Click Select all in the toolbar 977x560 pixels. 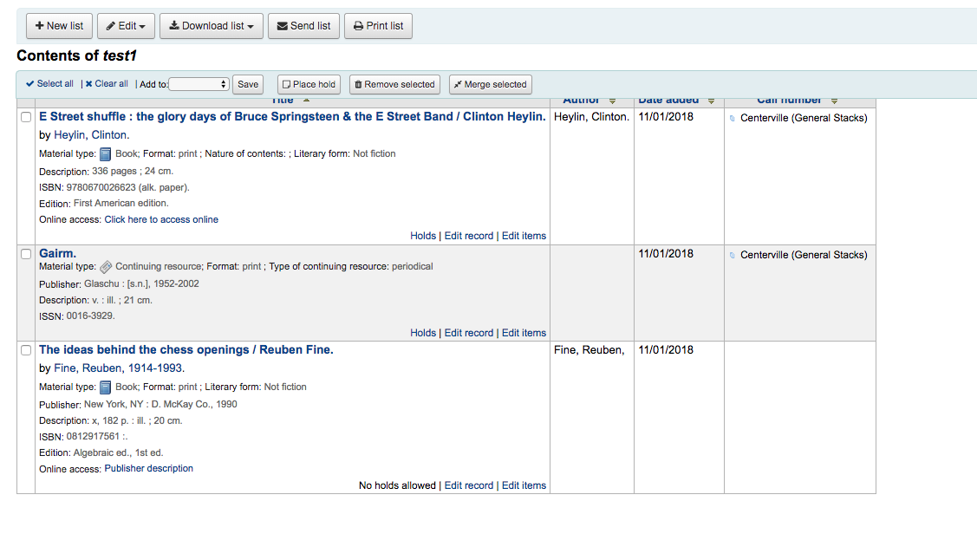[49, 84]
